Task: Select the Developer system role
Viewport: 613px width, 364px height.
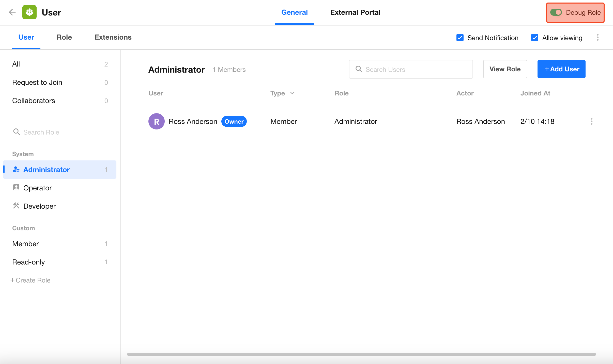Action: [60, 206]
